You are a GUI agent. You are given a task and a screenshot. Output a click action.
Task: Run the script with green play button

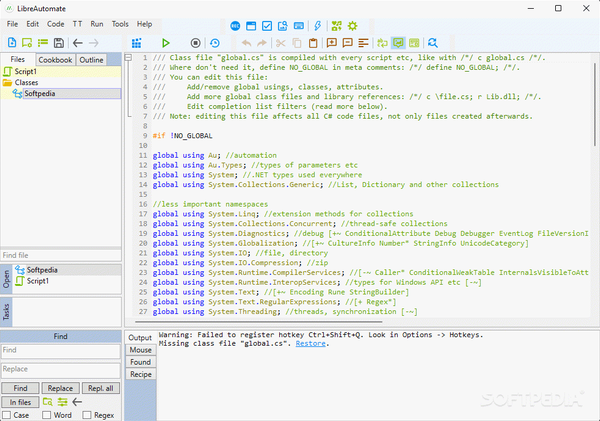pos(165,43)
